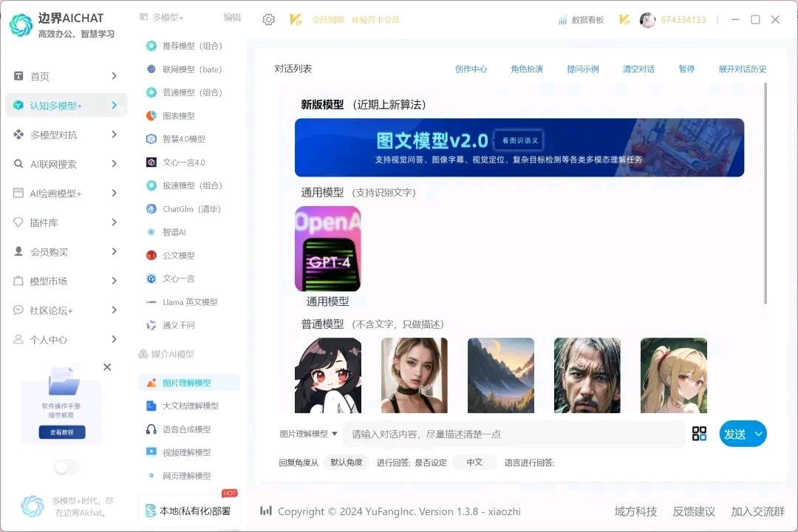Open the 图片理解模型 dropdown by input
The height and width of the screenshot is (532, 798).
click(308, 434)
